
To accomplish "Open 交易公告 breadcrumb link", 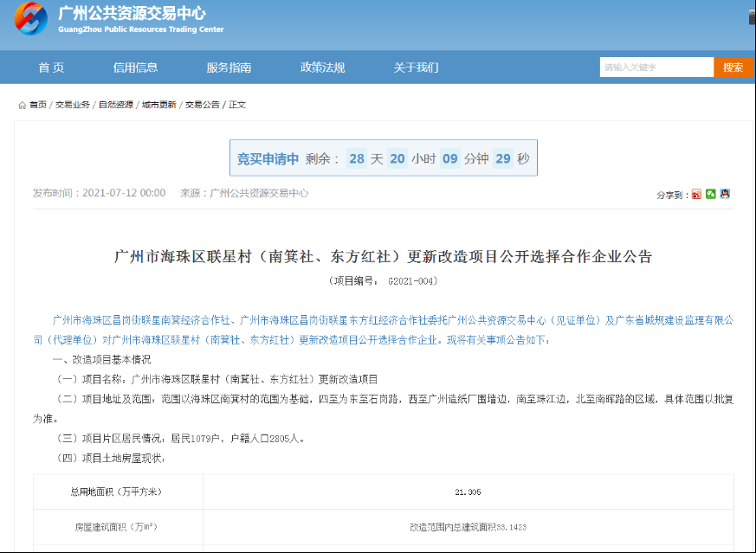I will (x=203, y=105).
